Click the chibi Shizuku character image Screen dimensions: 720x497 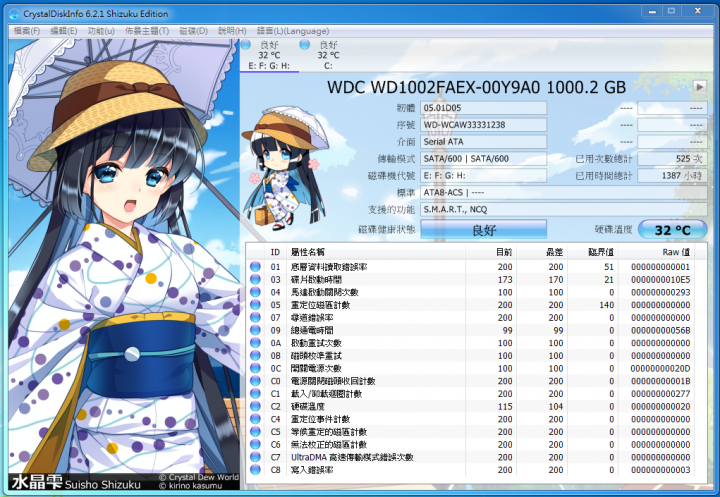click(x=285, y=169)
